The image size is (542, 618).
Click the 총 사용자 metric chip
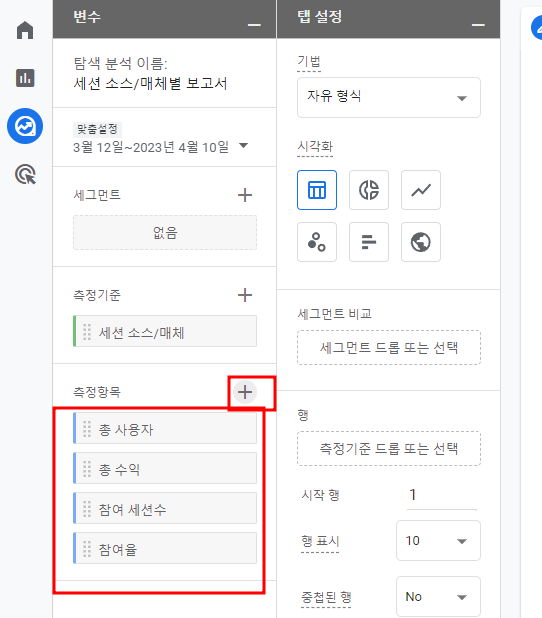click(x=165, y=428)
